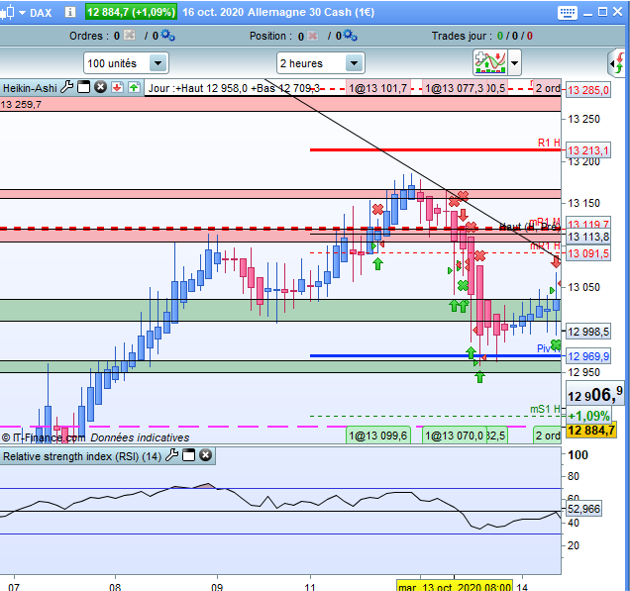The width and height of the screenshot is (630, 591).
Task: Click the yellow 12 884,7 axis label
Action: coord(591,431)
